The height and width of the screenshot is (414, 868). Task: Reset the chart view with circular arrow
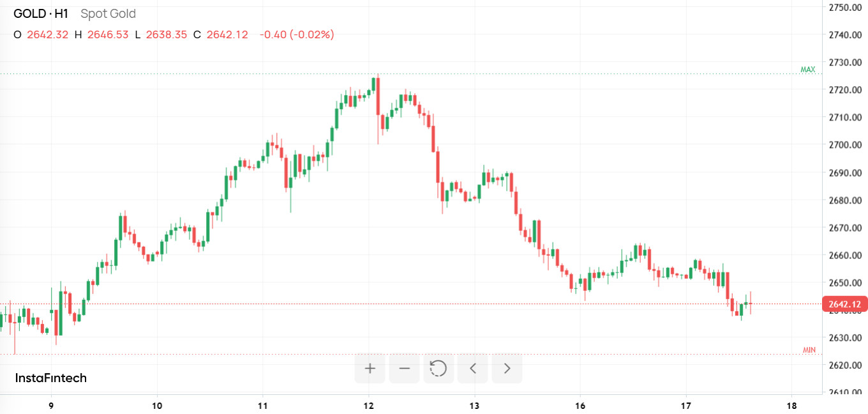438,368
